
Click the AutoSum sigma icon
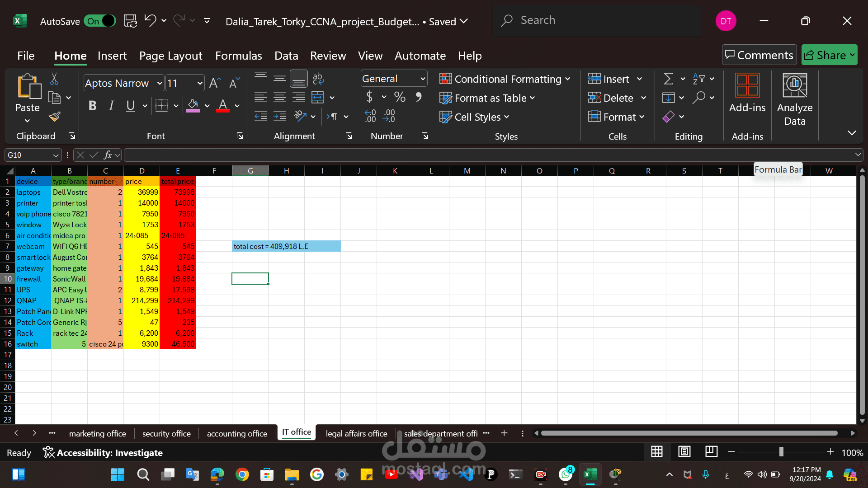(669, 79)
